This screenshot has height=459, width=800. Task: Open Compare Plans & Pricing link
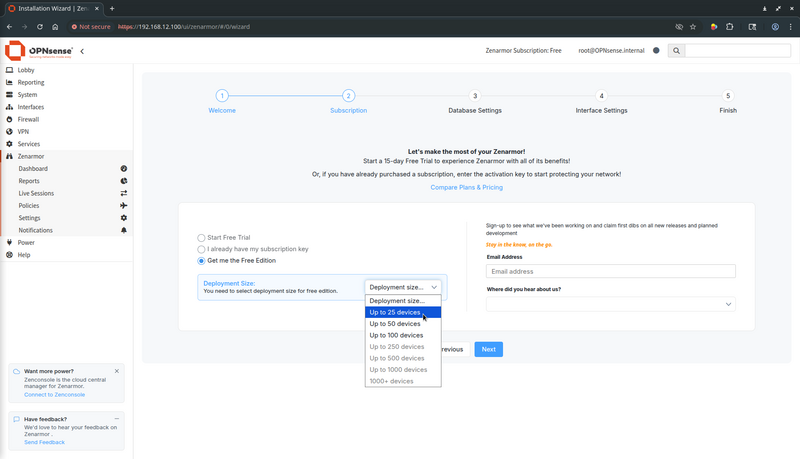coord(466,187)
